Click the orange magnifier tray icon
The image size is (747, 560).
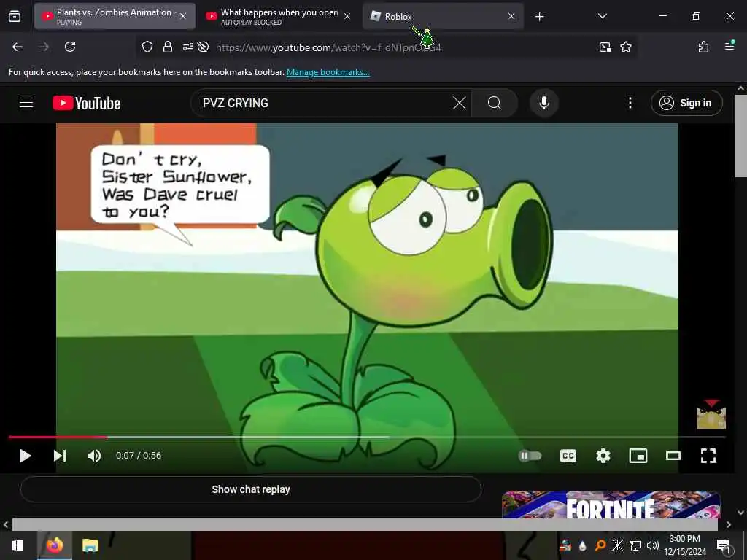(600, 545)
